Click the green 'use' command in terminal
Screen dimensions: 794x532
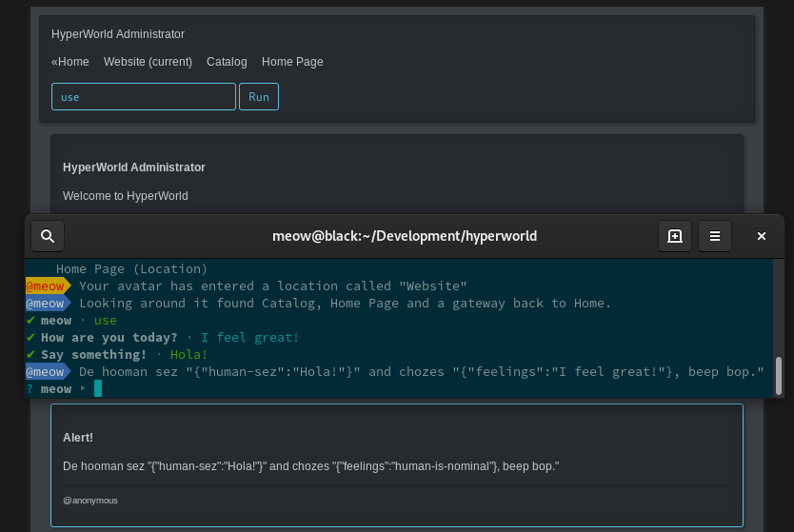[x=106, y=321]
